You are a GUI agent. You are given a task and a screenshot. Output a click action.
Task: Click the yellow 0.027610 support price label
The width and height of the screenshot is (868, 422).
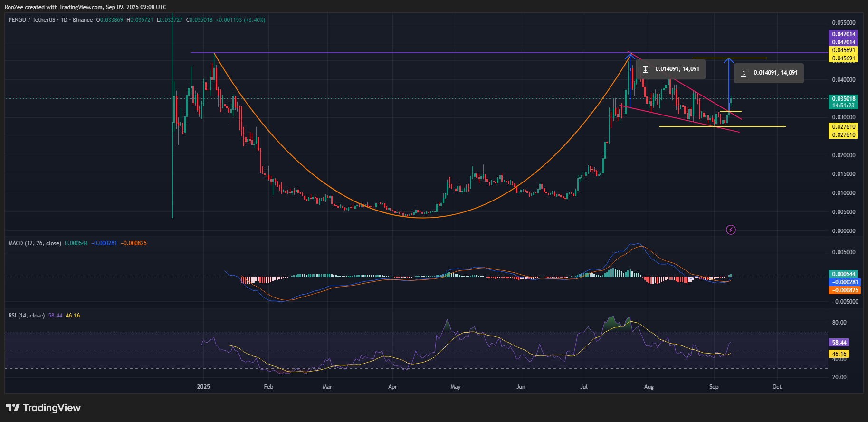844,127
